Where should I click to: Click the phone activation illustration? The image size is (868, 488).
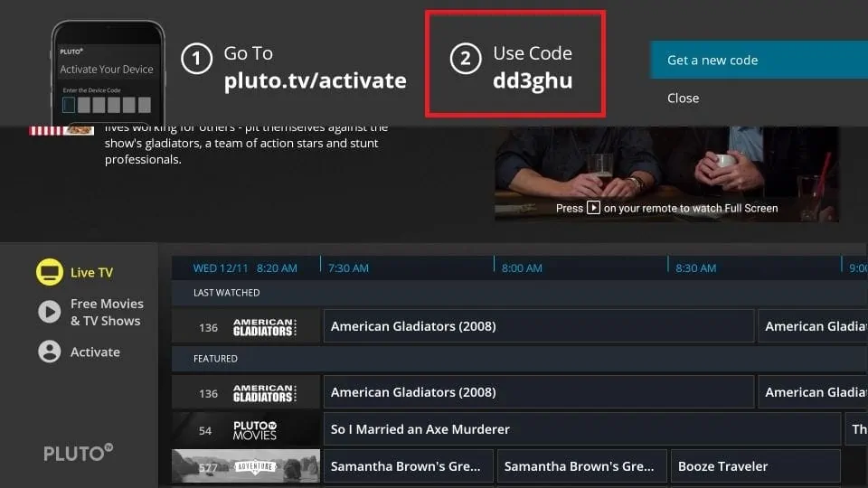[x=108, y=73]
